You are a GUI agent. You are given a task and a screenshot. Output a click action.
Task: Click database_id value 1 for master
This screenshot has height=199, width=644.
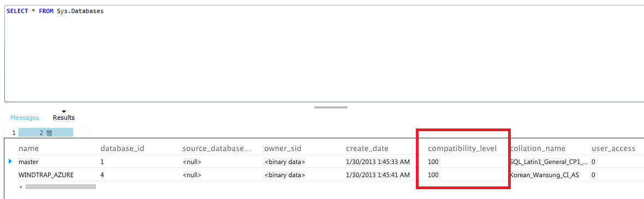pos(102,162)
